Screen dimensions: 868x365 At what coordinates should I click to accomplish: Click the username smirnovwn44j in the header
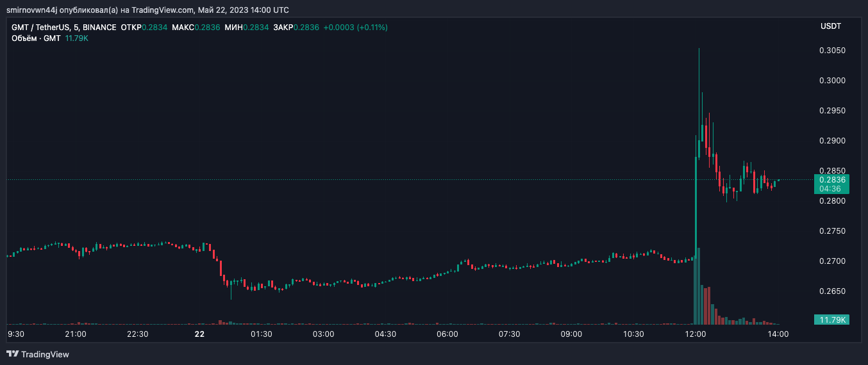[30, 10]
